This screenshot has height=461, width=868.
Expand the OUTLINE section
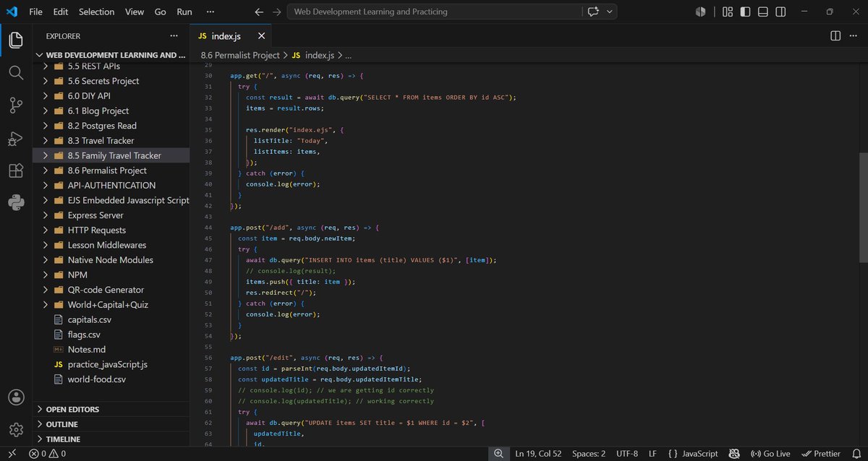tap(111, 424)
